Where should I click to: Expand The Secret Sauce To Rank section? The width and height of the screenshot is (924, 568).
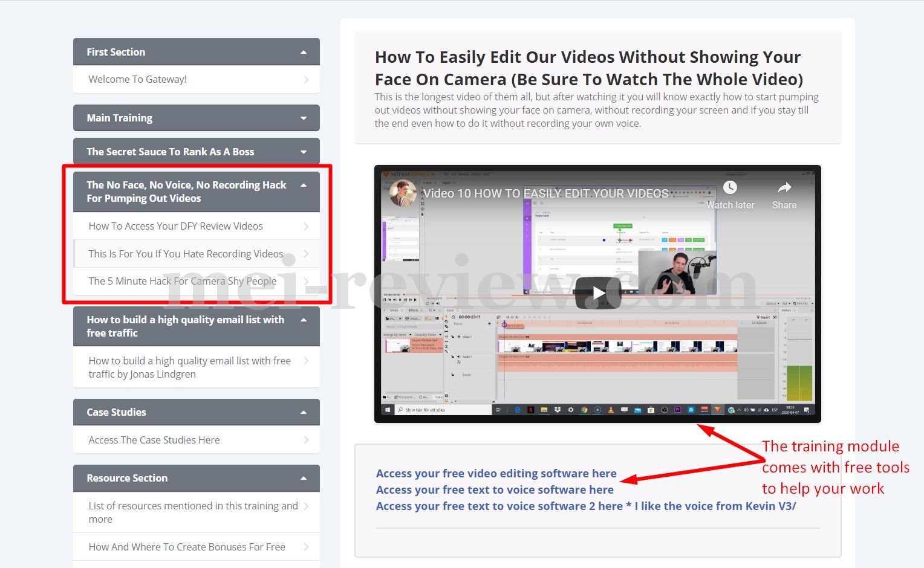304,152
